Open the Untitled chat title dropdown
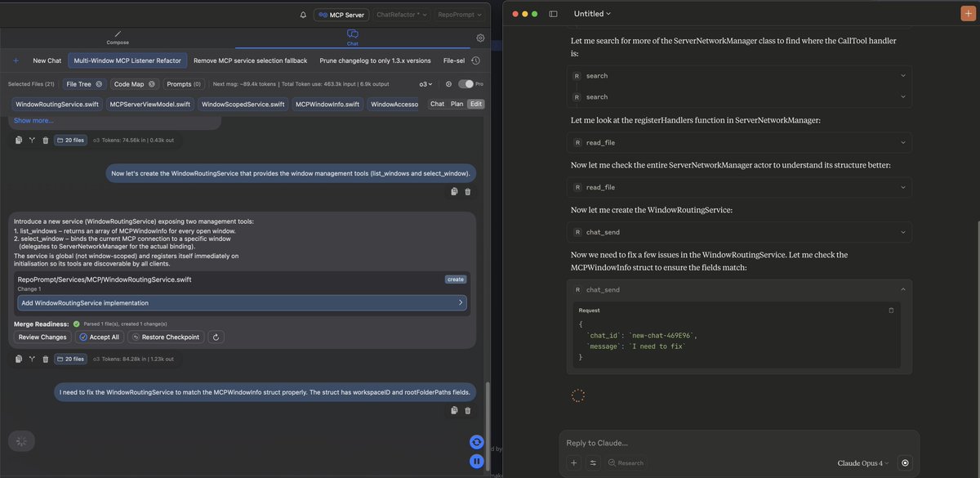 click(x=592, y=14)
